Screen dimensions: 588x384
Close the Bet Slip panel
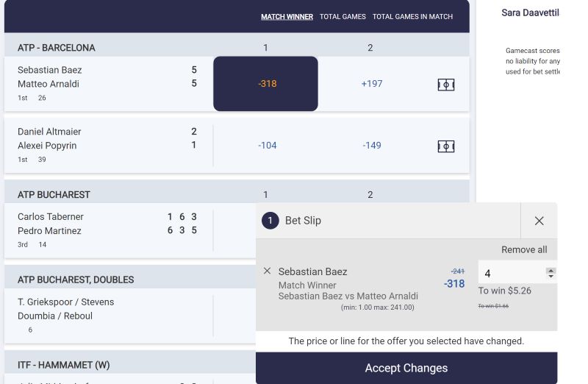[x=539, y=221]
